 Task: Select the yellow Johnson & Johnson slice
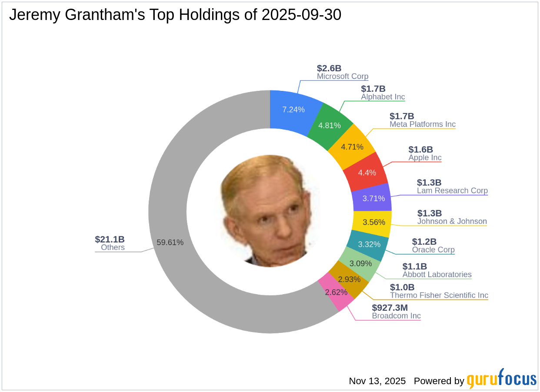(x=374, y=222)
